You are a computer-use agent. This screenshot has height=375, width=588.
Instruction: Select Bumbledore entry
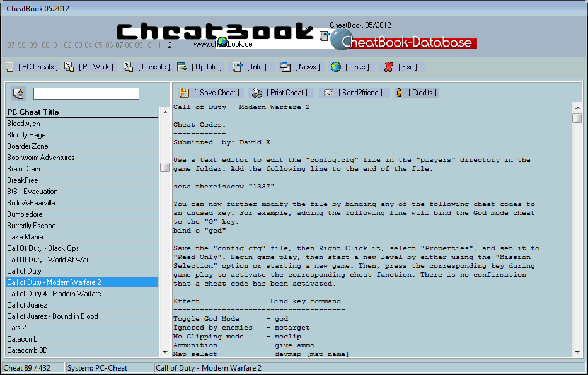coord(82,214)
